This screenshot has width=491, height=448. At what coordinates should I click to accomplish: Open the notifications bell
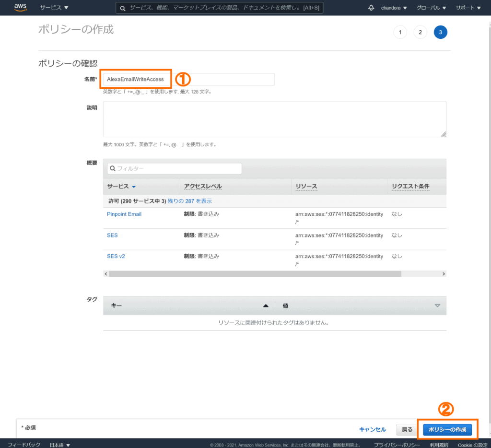click(x=371, y=8)
